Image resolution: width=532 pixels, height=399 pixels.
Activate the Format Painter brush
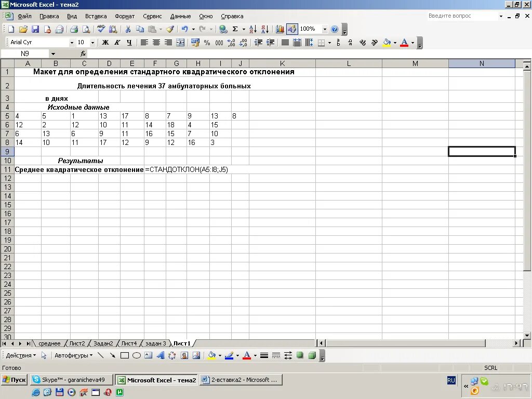click(x=170, y=29)
